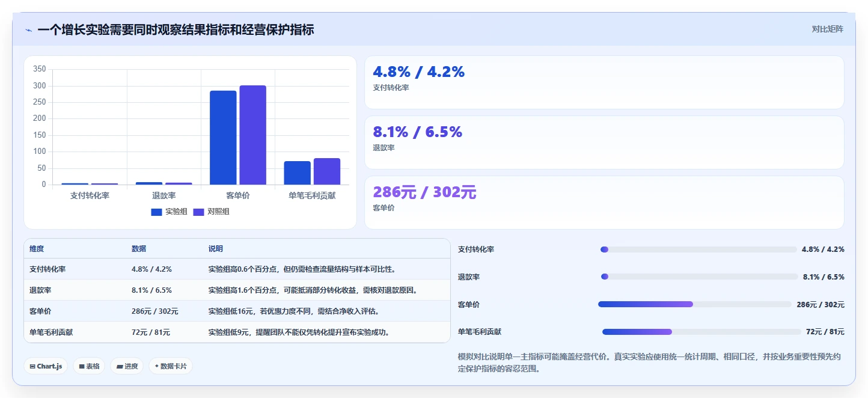This screenshot has height=398, width=868.
Task: Click the 退款率 x-axis label in the chart
Action: click(x=164, y=195)
